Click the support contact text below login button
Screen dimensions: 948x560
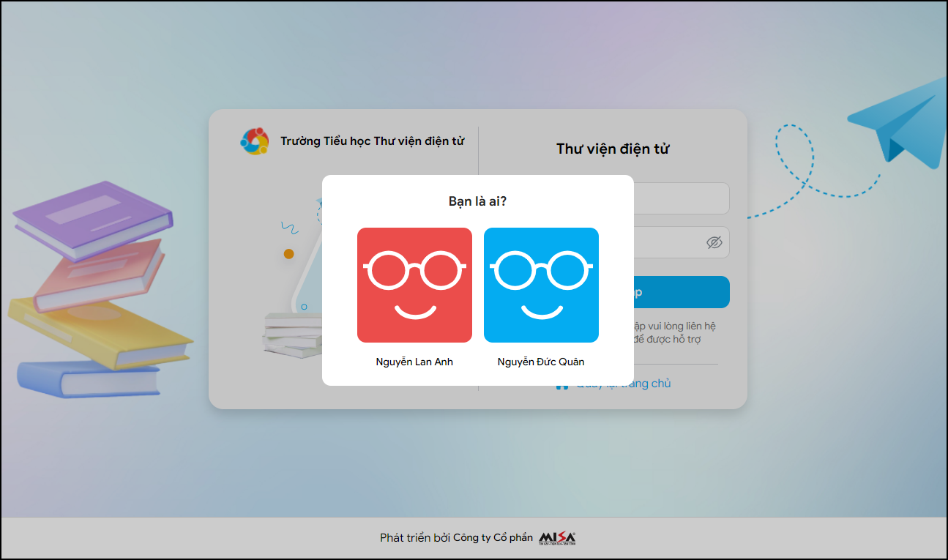674,333
